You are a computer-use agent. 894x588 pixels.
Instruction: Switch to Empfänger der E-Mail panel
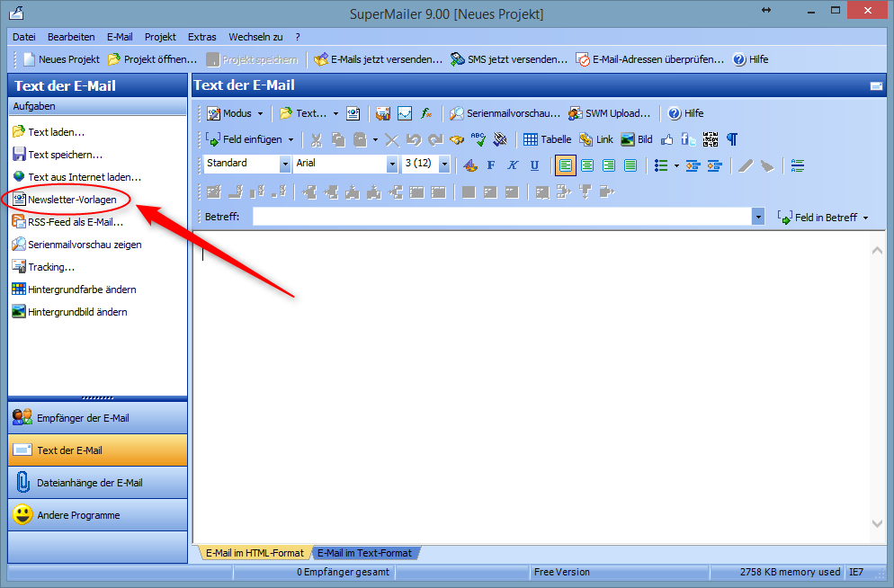[97, 418]
